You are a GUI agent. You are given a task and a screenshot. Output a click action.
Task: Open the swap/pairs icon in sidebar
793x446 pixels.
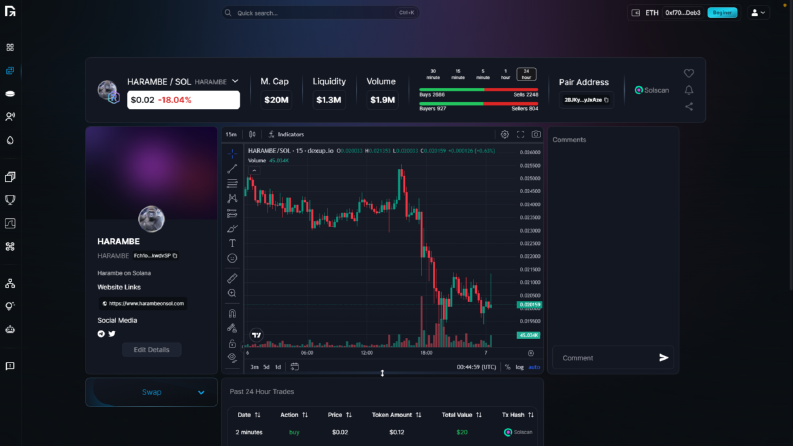click(x=10, y=71)
